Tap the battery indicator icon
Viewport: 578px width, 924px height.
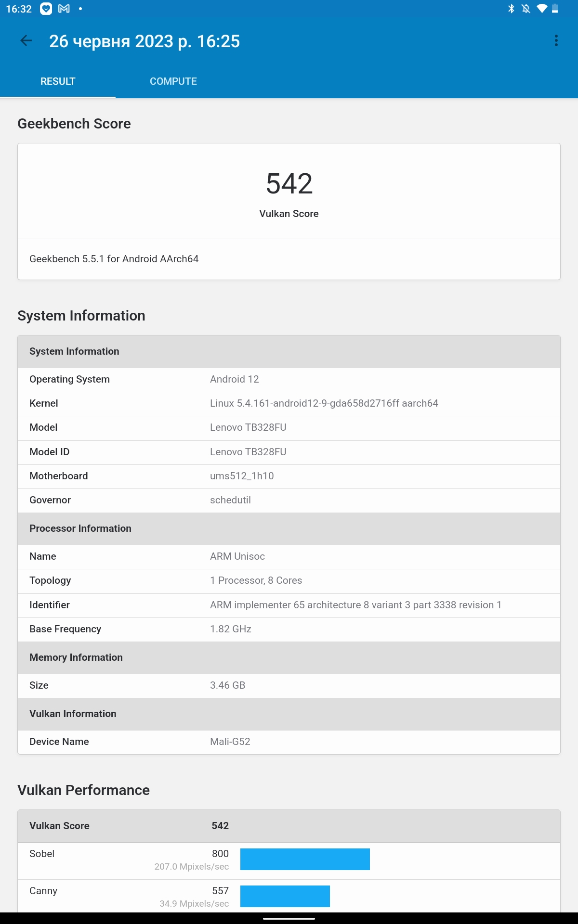(555, 9)
